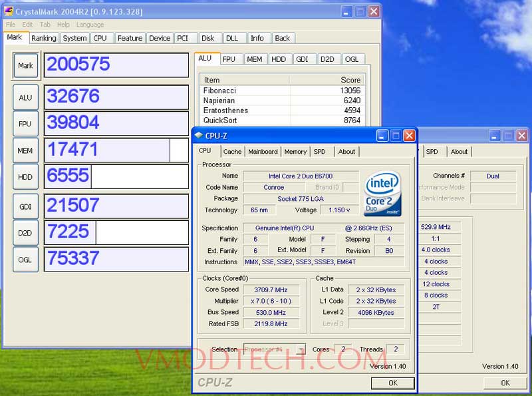Open the About tab in front CPU-Z

pyautogui.click(x=346, y=152)
